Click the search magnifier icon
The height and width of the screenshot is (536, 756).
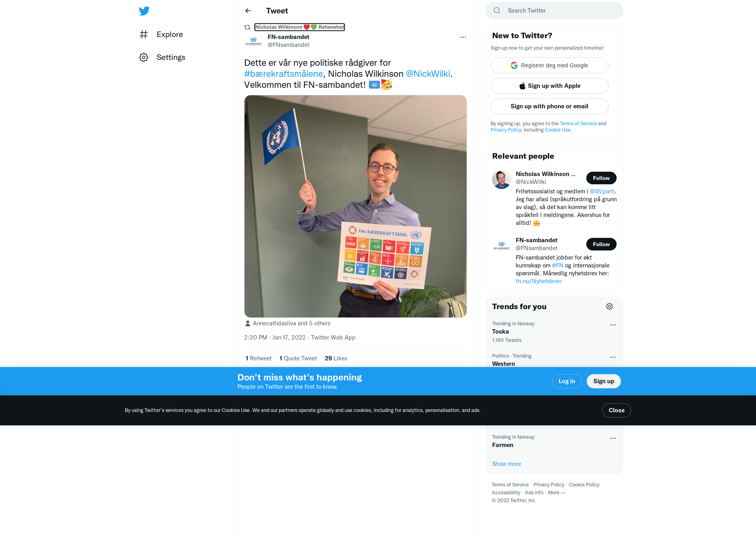[x=497, y=11]
